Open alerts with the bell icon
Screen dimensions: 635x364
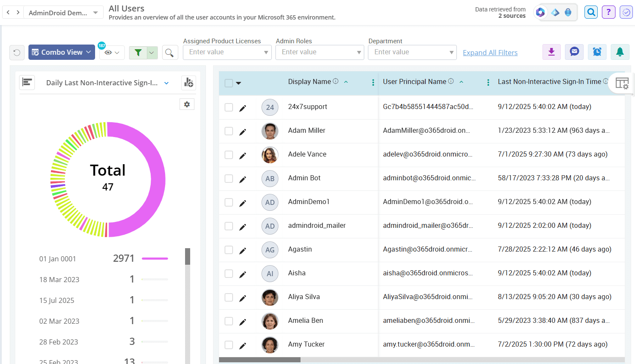click(620, 51)
